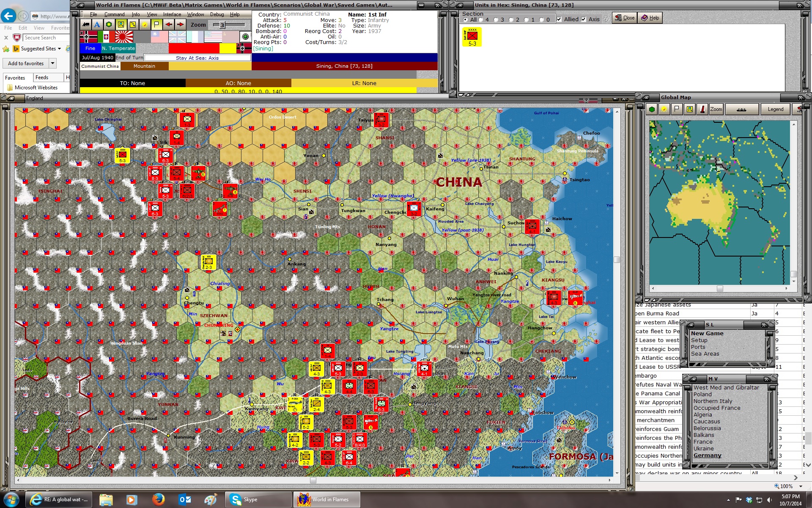Uncheck the Axis checkbox
The image size is (812, 508).
584,19
